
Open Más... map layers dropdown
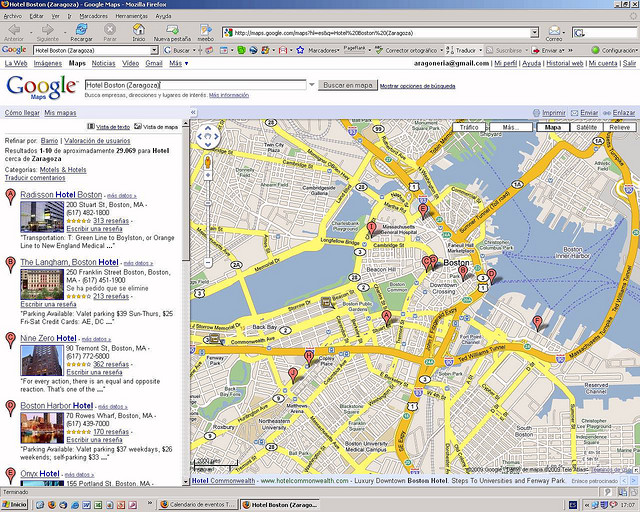click(x=511, y=127)
